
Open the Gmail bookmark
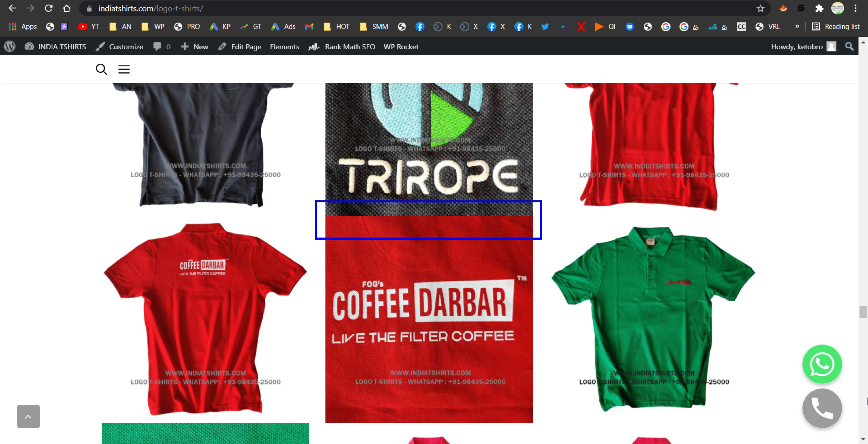click(x=309, y=27)
